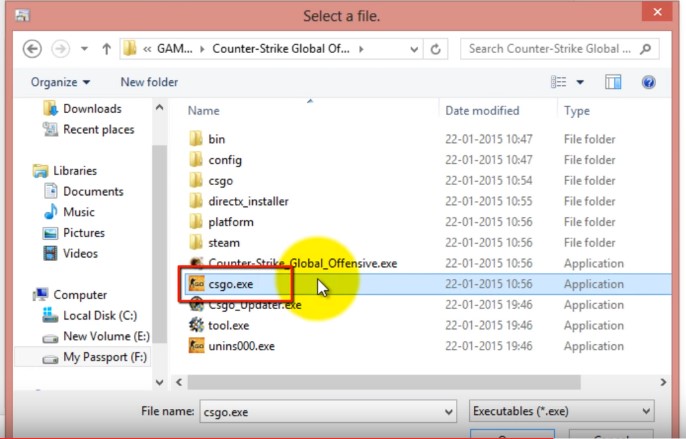Click the GAM... breadcrumb segment

click(x=175, y=49)
